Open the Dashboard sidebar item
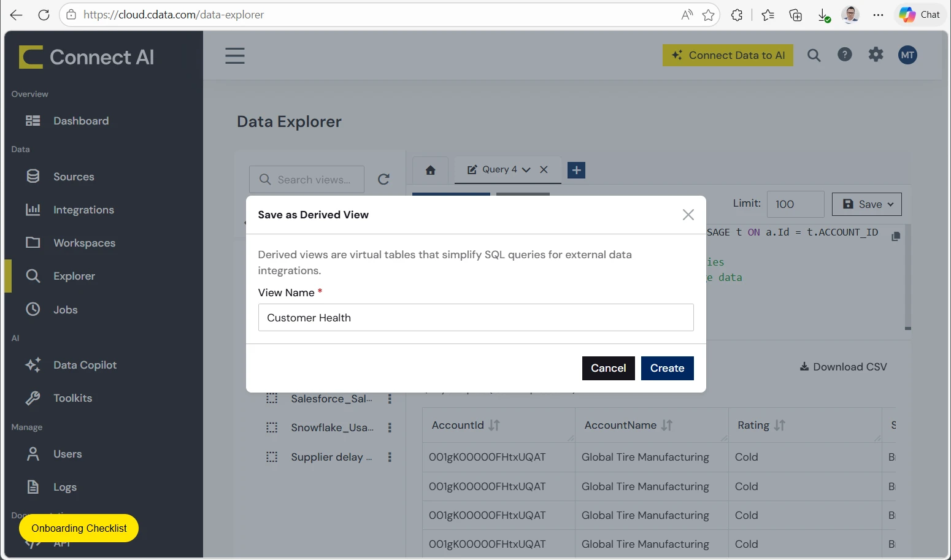951x560 pixels. (81, 121)
